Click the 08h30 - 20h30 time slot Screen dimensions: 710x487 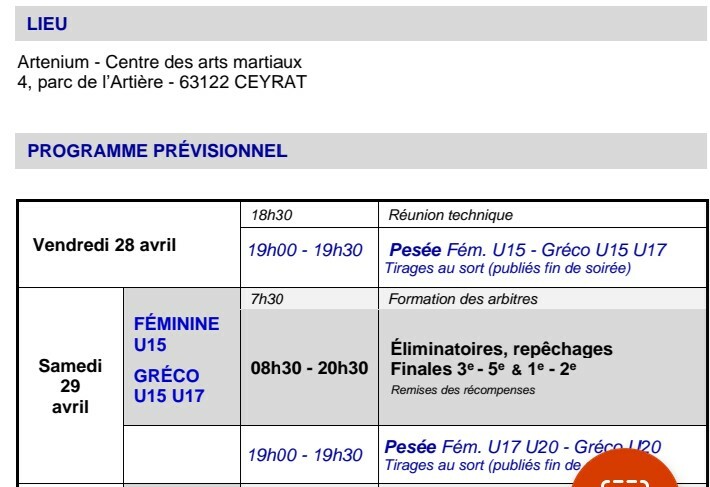(x=309, y=368)
